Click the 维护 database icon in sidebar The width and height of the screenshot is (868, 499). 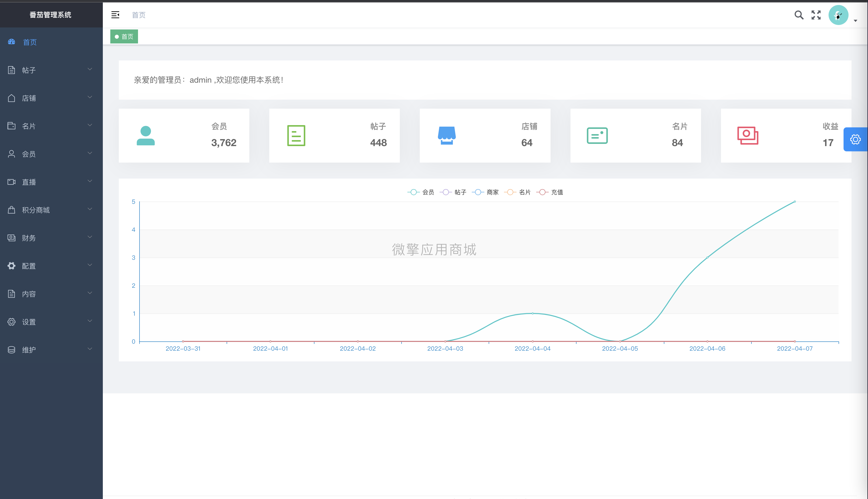(x=12, y=350)
